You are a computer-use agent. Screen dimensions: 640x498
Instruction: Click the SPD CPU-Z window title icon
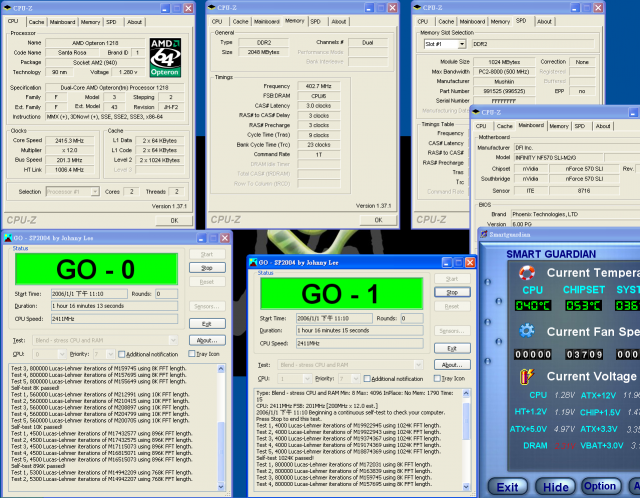417,7
